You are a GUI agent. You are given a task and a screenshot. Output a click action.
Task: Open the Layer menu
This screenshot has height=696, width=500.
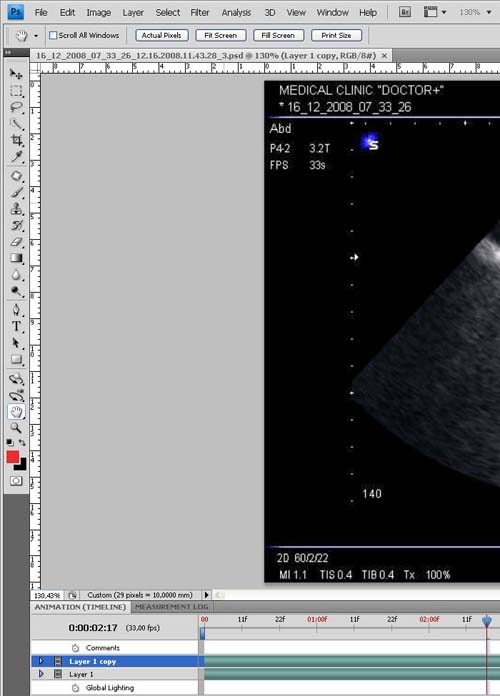(133, 12)
